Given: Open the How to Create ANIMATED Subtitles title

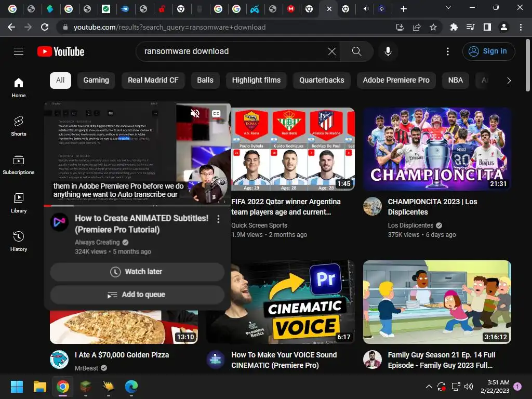Looking at the screenshot, I should pyautogui.click(x=141, y=223).
